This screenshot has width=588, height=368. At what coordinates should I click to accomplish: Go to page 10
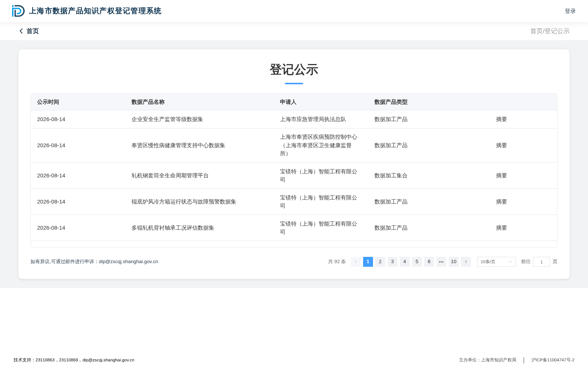(x=453, y=262)
